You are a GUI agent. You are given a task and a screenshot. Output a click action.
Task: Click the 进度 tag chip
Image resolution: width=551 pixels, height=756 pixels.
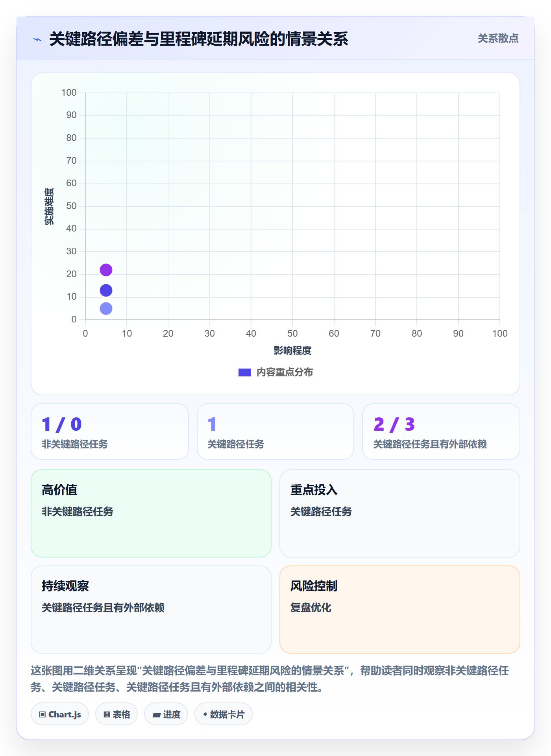pyautogui.click(x=166, y=714)
